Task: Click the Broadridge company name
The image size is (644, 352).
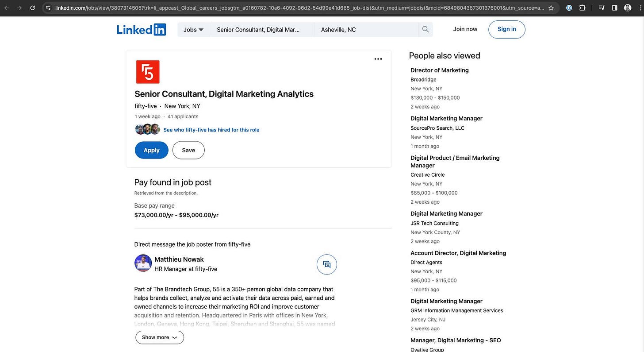Action: coord(423,80)
